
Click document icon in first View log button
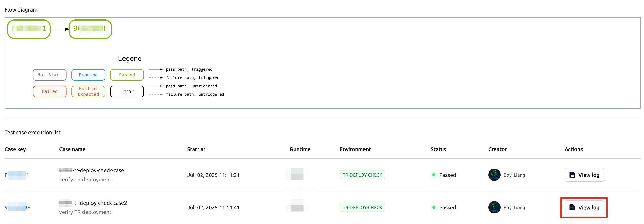(572, 175)
